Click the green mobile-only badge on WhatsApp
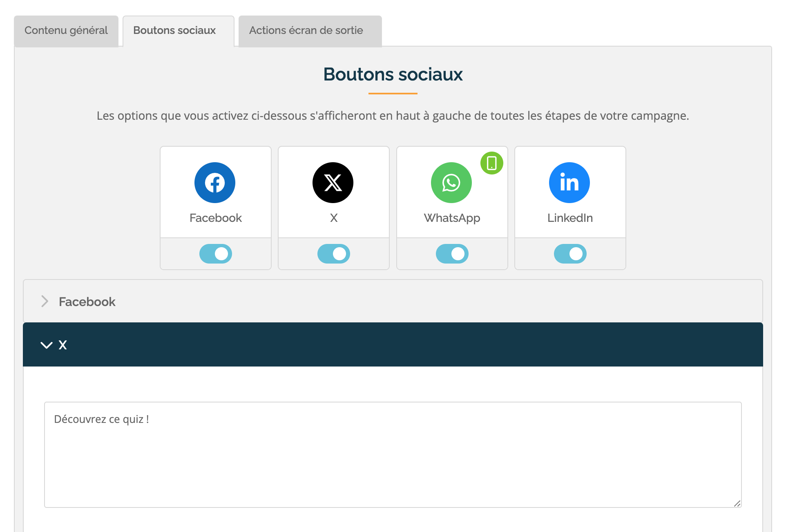 492,163
